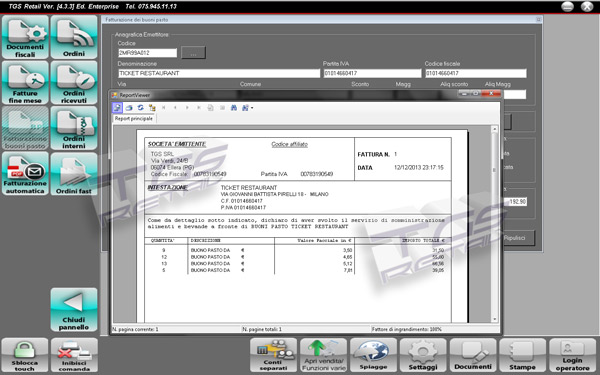Click the print icon in ReportViewer toolbar
Image resolution: width=600 pixels, height=375 pixels.
click(x=129, y=108)
